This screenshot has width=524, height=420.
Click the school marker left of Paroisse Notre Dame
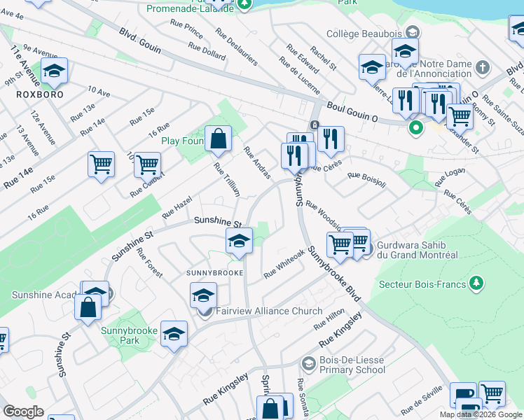[372, 68]
